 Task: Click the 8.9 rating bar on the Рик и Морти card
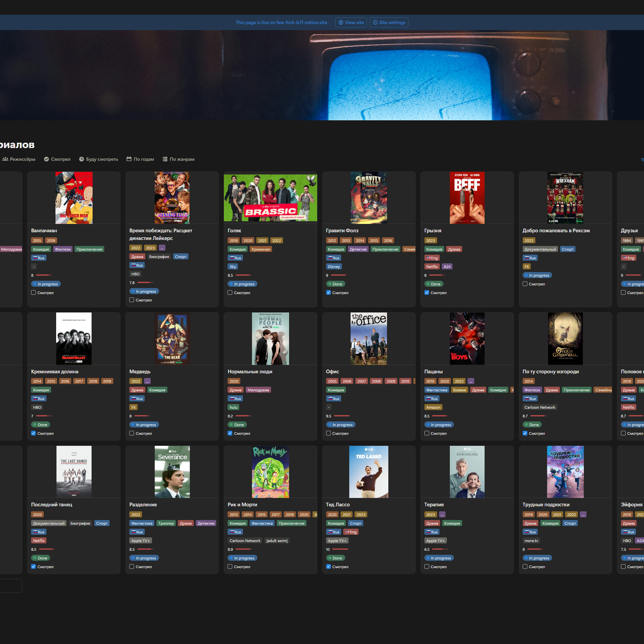244,549
